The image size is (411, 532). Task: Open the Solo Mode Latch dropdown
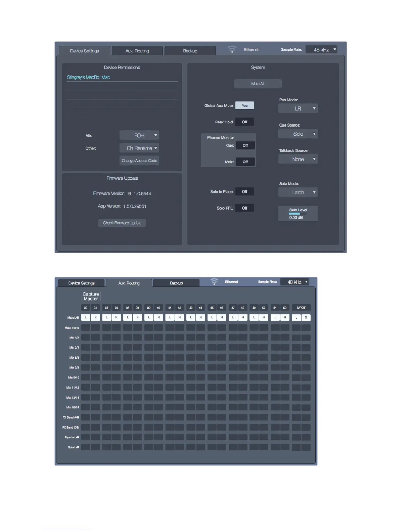click(298, 192)
